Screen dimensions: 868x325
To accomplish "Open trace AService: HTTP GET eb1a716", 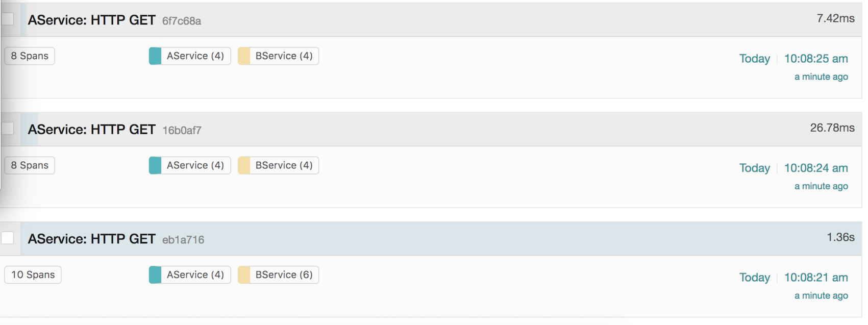I will tap(92, 239).
